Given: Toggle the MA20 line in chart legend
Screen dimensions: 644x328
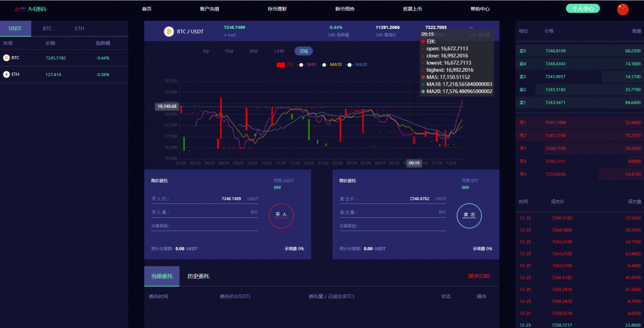Looking at the screenshot, I should click(x=357, y=64).
